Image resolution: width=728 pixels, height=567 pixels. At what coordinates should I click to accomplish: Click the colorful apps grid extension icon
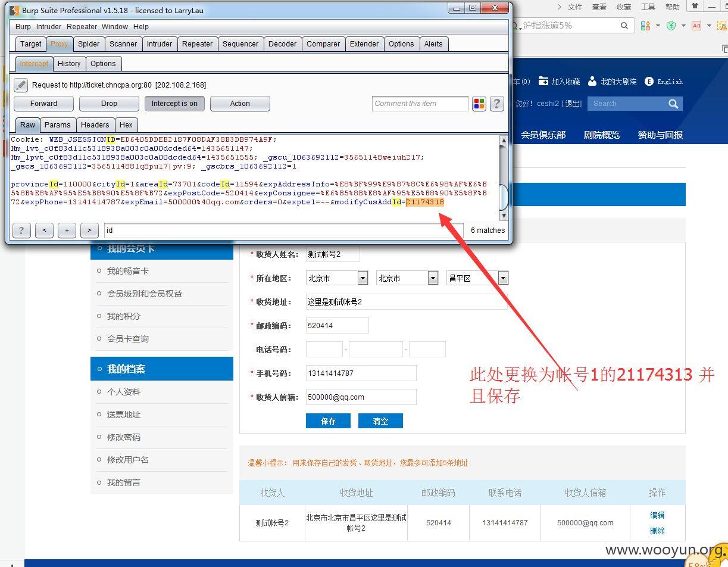(646, 26)
